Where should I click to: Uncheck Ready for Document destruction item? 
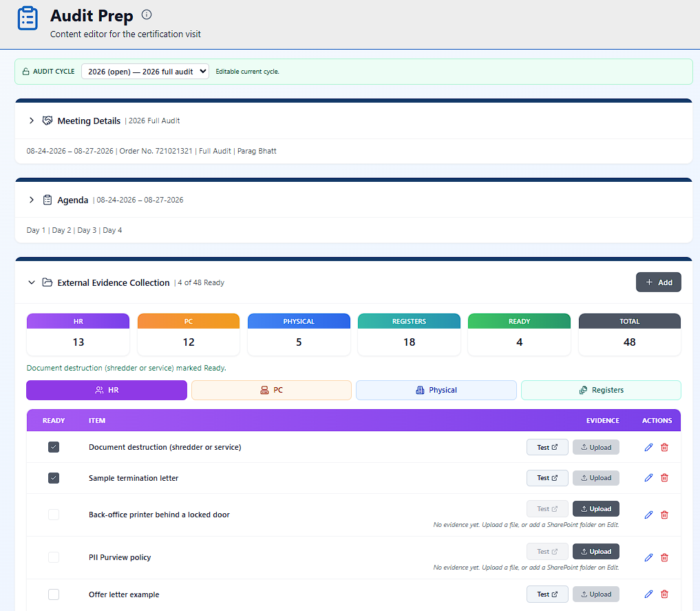[54, 447]
